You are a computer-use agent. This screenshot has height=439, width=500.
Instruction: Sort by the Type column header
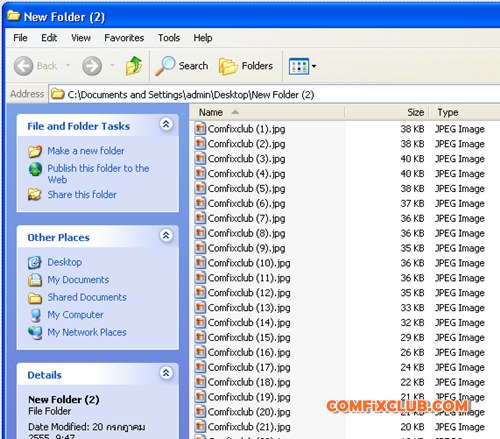465,112
